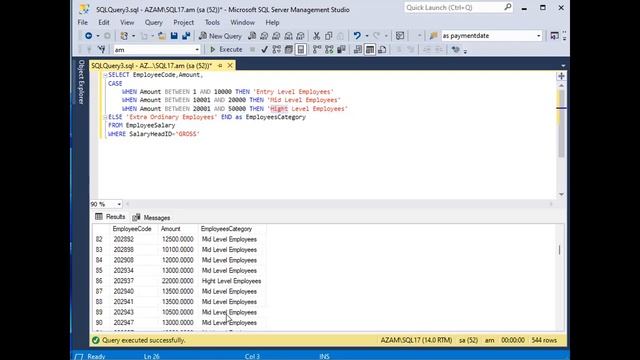Open the Query Options icon
The image size is (640, 360).
289,50
